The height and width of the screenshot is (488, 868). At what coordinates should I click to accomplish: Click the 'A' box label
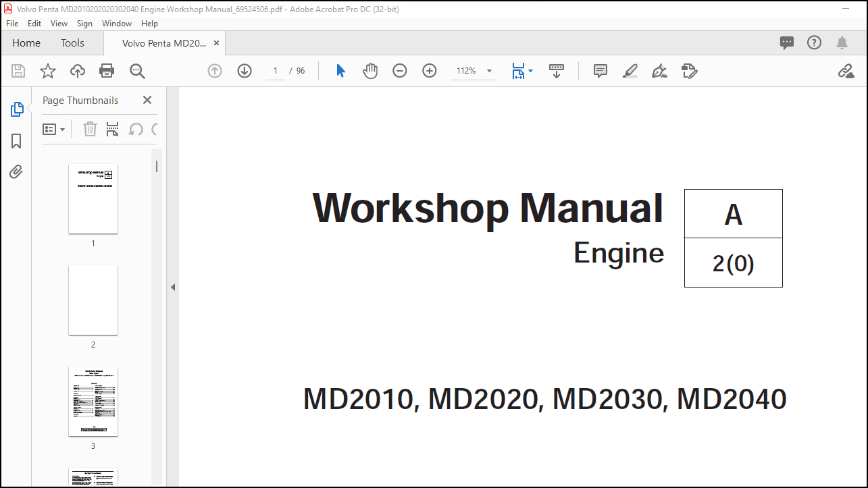[734, 215]
